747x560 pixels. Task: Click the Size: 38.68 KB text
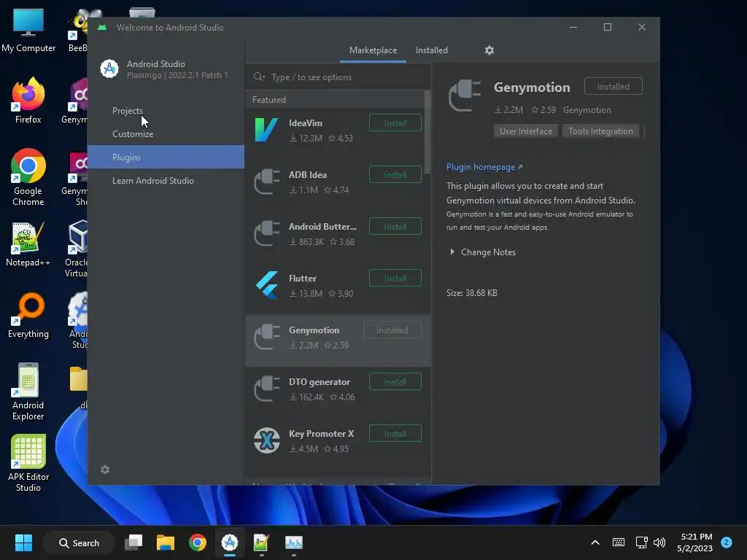coord(472,293)
